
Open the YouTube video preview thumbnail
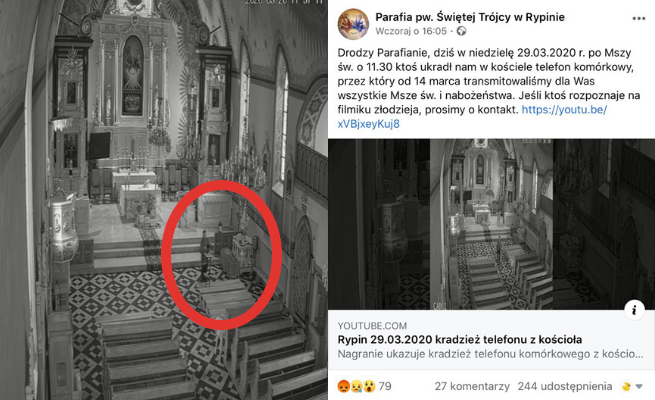click(491, 224)
